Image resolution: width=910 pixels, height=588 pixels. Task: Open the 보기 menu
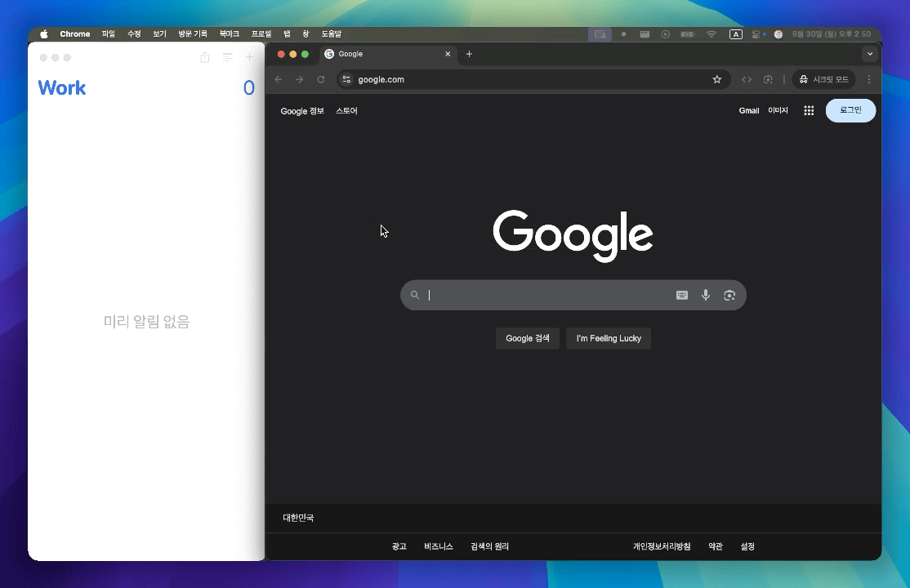[x=159, y=34]
